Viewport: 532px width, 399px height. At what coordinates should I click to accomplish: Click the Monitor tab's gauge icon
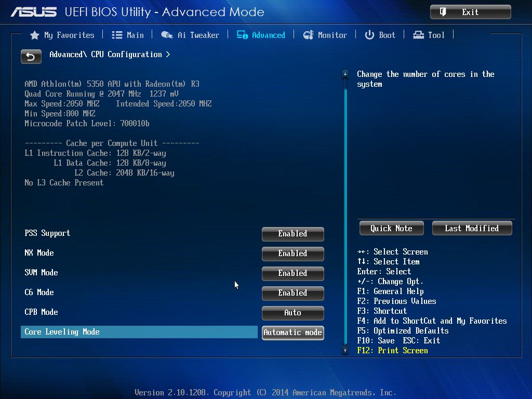click(308, 35)
